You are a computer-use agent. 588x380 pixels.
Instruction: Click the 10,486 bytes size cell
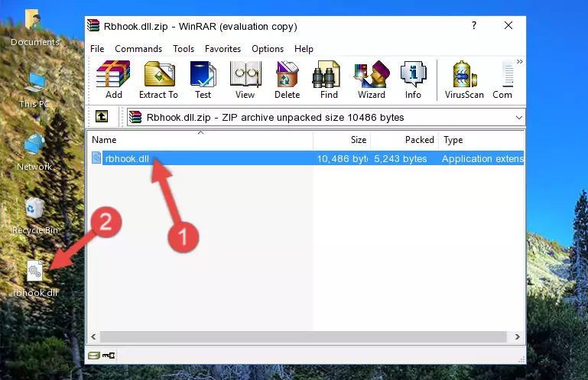tap(343, 159)
